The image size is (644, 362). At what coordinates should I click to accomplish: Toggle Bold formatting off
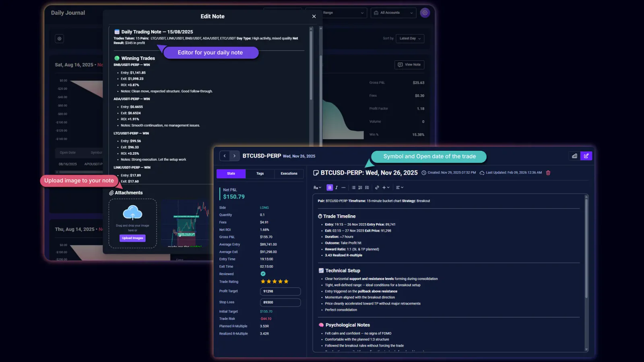(330, 187)
